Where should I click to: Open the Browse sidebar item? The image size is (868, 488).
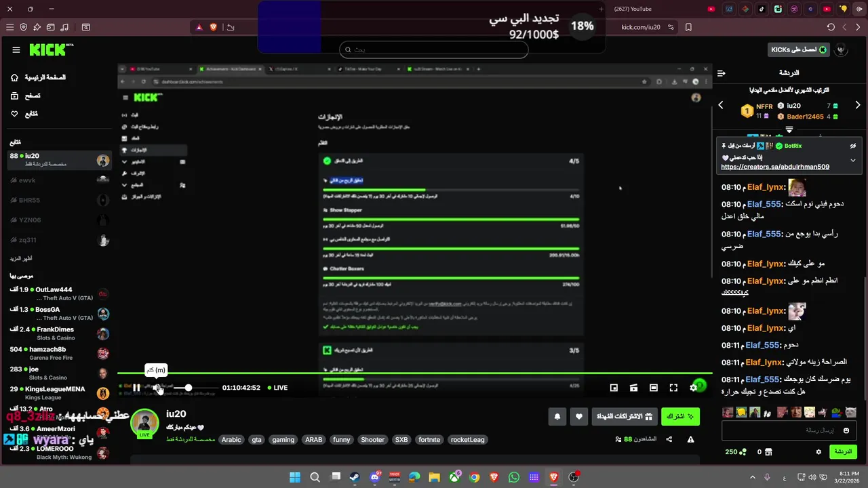coord(26,96)
